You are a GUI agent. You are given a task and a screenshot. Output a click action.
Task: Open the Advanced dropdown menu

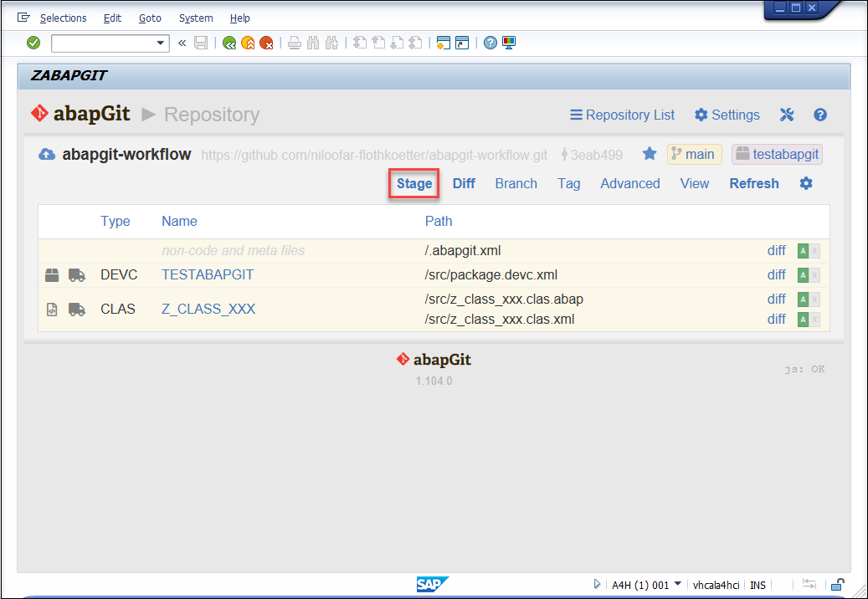(x=630, y=183)
